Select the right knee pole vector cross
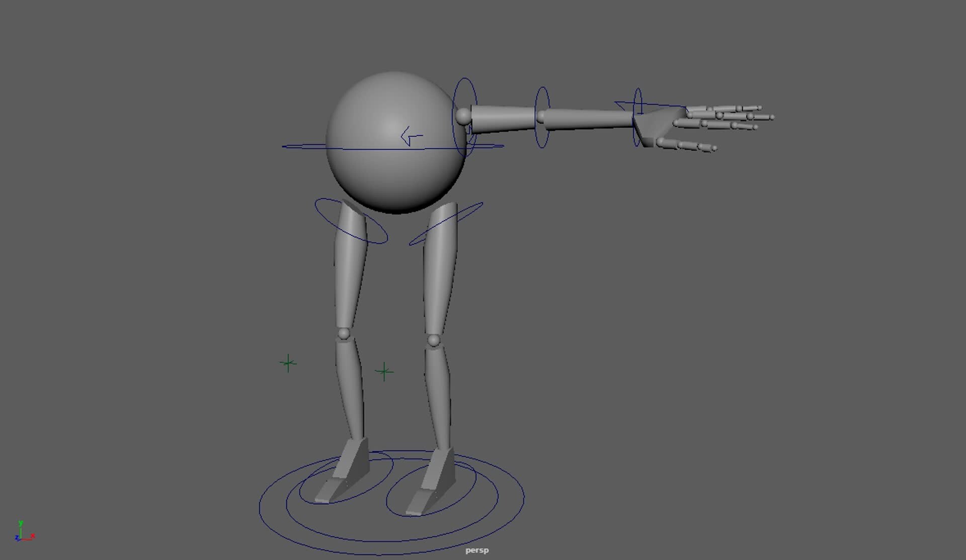The width and height of the screenshot is (966, 560). 384,370
